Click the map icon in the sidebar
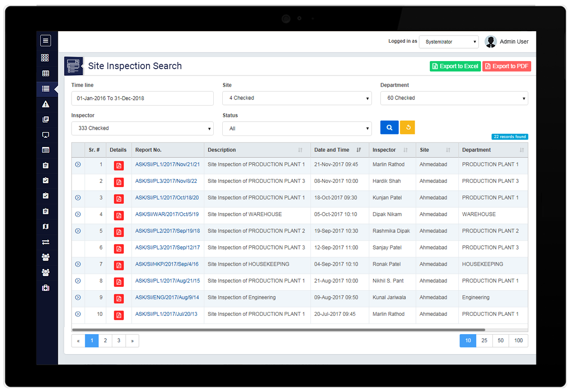Viewport: 571px width, 392px height. (x=45, y=227)
